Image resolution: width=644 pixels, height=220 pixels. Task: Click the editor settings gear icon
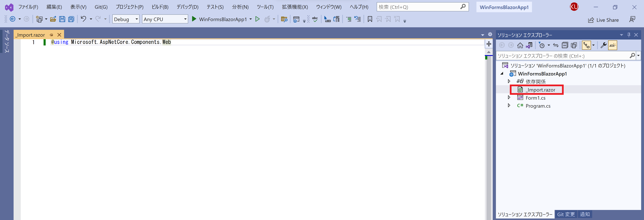coord(490,34)
